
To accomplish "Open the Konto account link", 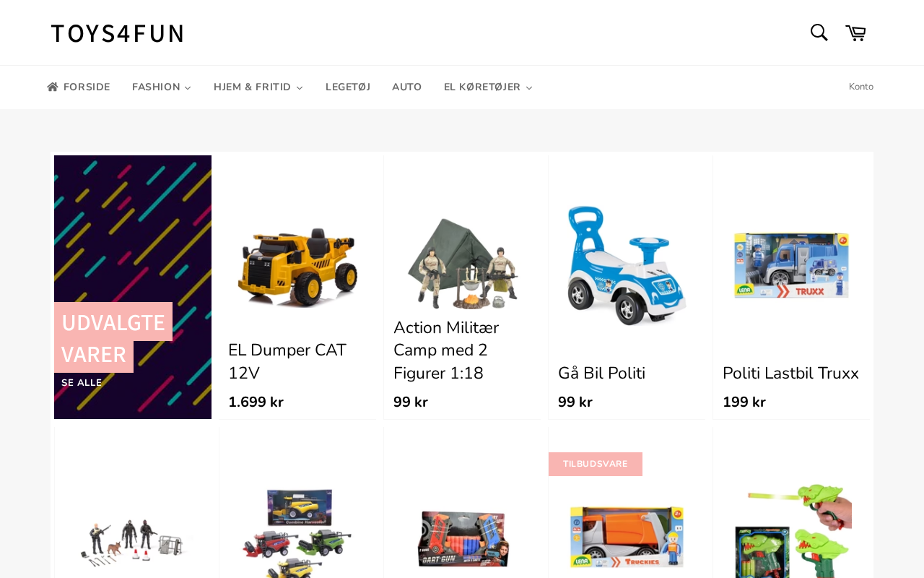I will 861,87.
